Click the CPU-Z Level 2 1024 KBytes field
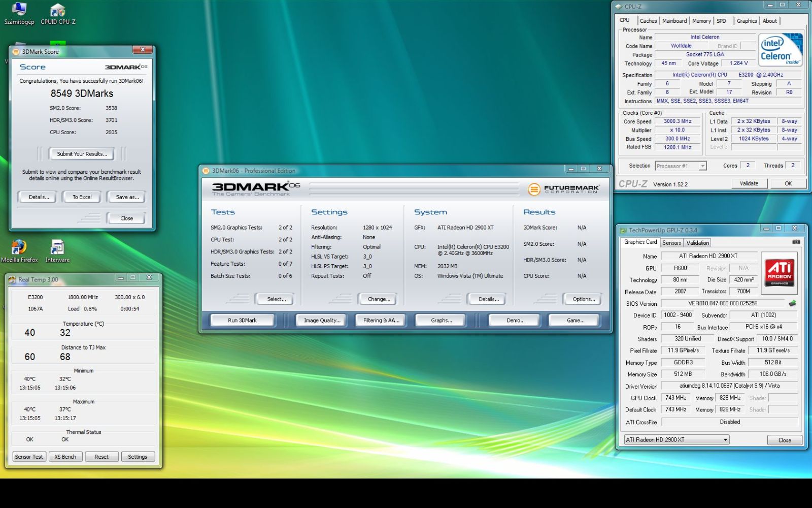 [x=754, y=139]
